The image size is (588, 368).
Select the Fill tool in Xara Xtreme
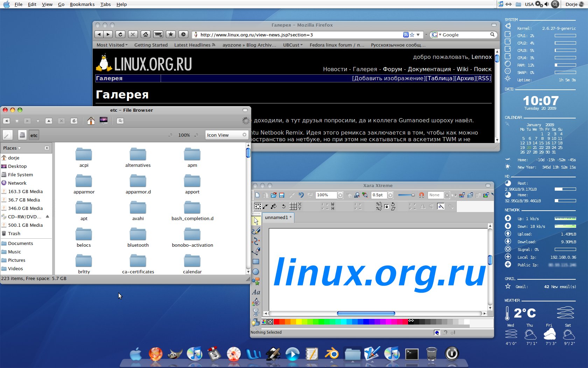256,302
